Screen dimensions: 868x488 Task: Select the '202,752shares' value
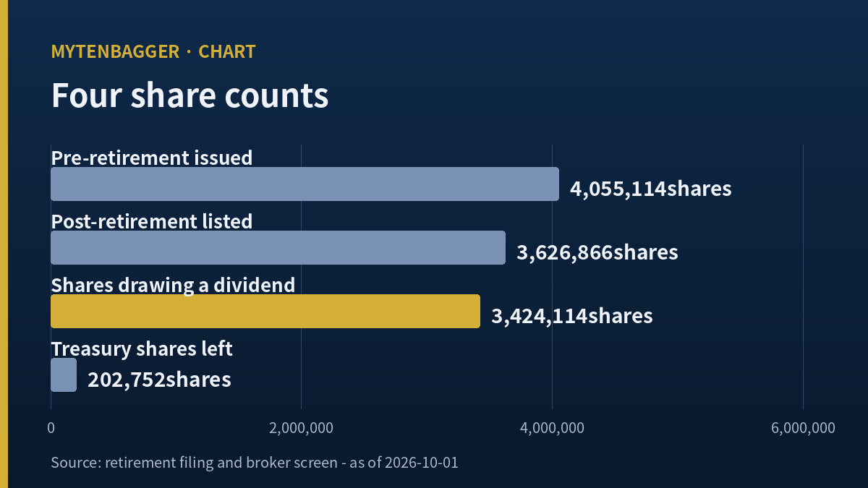click(x=159, y=380)
